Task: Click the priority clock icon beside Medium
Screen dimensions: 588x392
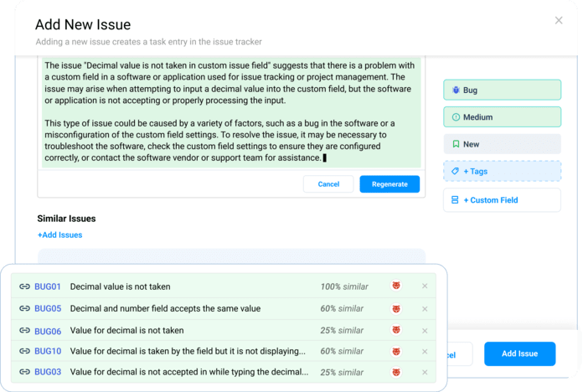Action: coord(456,117)
